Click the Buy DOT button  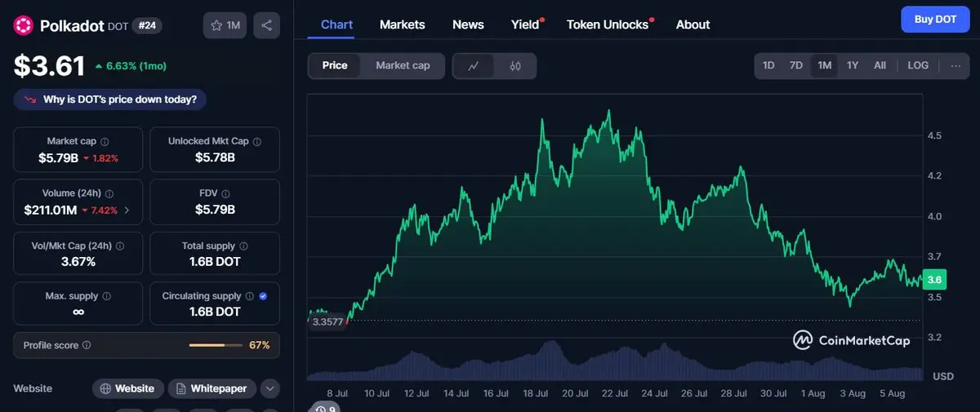click(935, 19)
